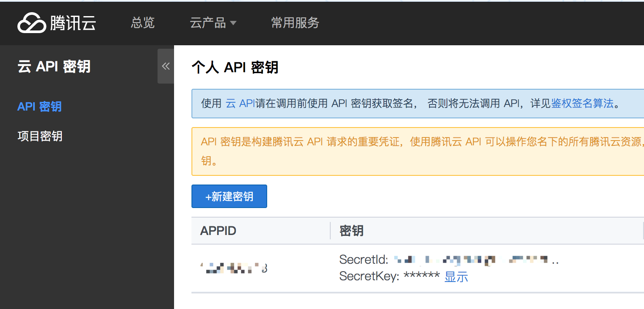Click the +新建密钥 button
The height and width of the screenshot is (309, 644).
pos(229,196)
